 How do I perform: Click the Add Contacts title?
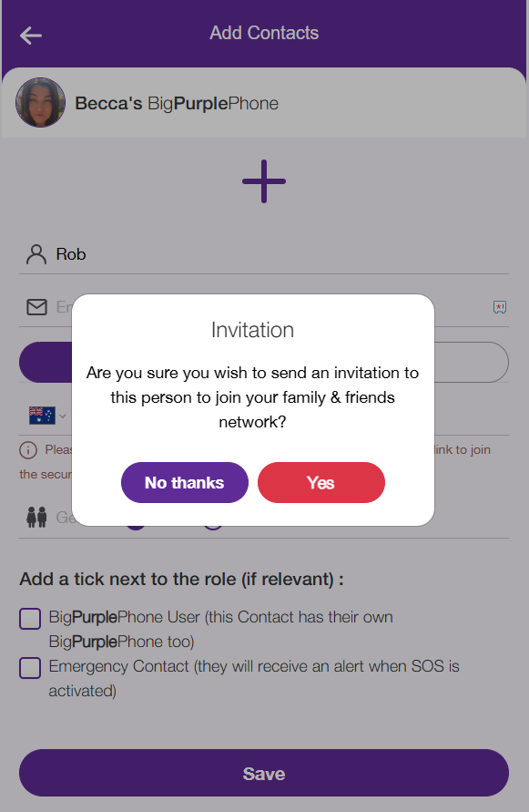coord(264,33)
